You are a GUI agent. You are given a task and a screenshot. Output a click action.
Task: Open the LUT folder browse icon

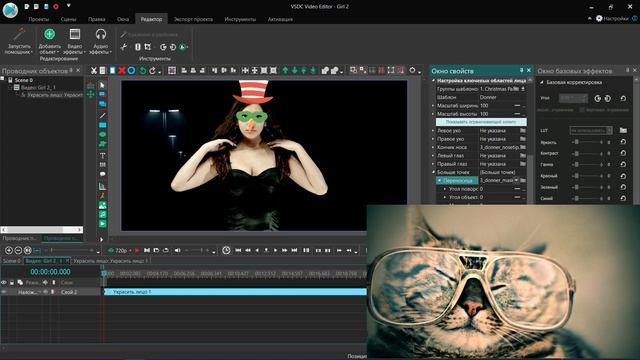coord(623,130)
